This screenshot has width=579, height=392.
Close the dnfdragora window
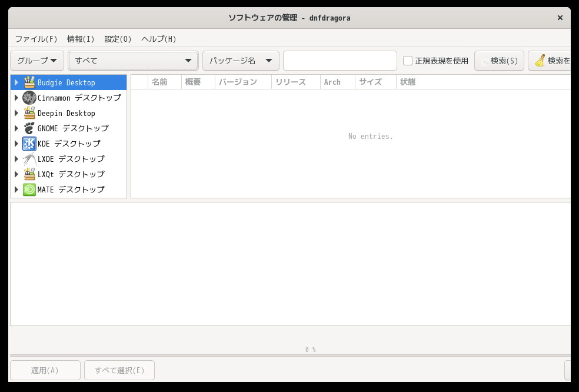[x=560, y=18]
